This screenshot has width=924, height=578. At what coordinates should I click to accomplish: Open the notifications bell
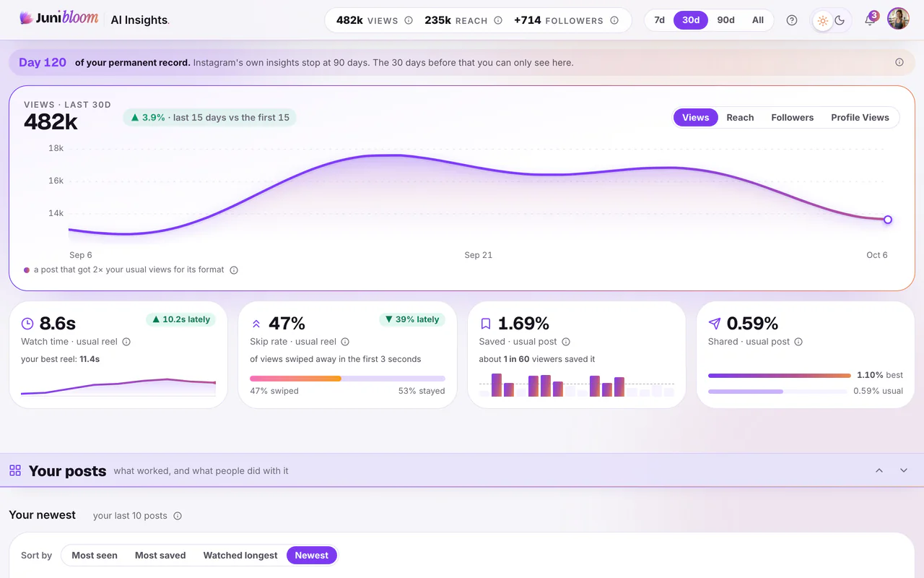(x=870, y=20)
